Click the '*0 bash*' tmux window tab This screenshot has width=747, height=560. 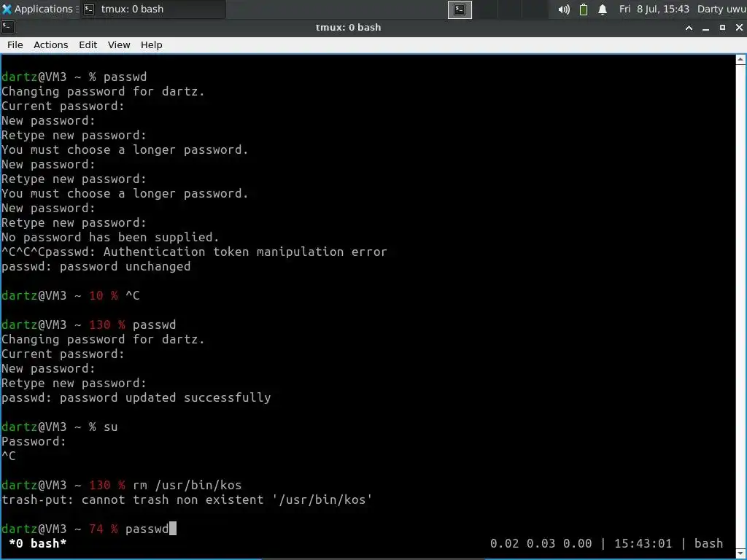point(38,543)
